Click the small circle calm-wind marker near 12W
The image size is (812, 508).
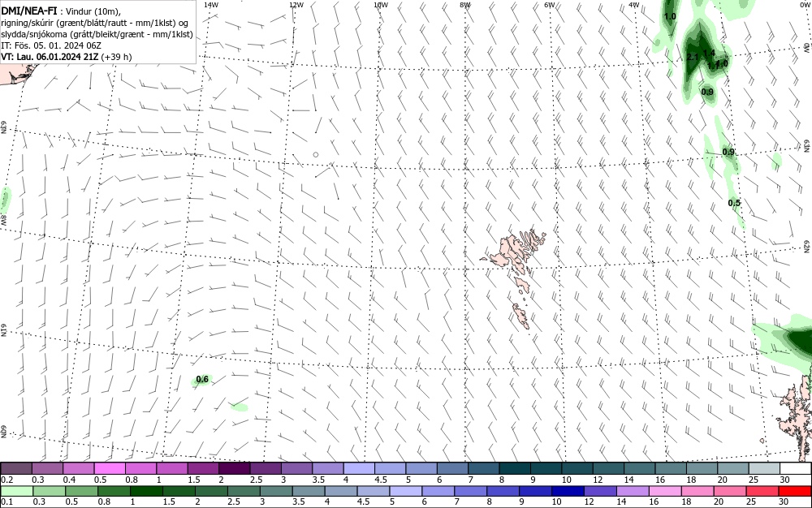pyautogui.click(x=316, y=154)
